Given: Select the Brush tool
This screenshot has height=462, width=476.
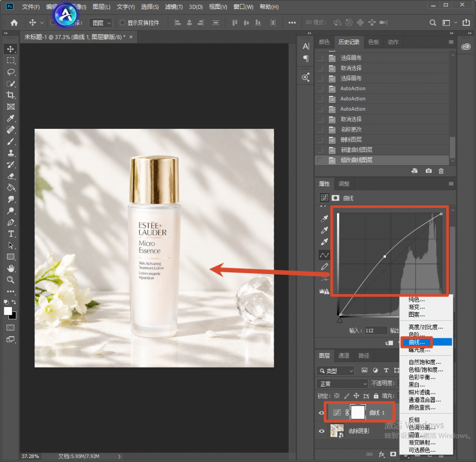Looking at the screenshot, I should click(11, 141).
